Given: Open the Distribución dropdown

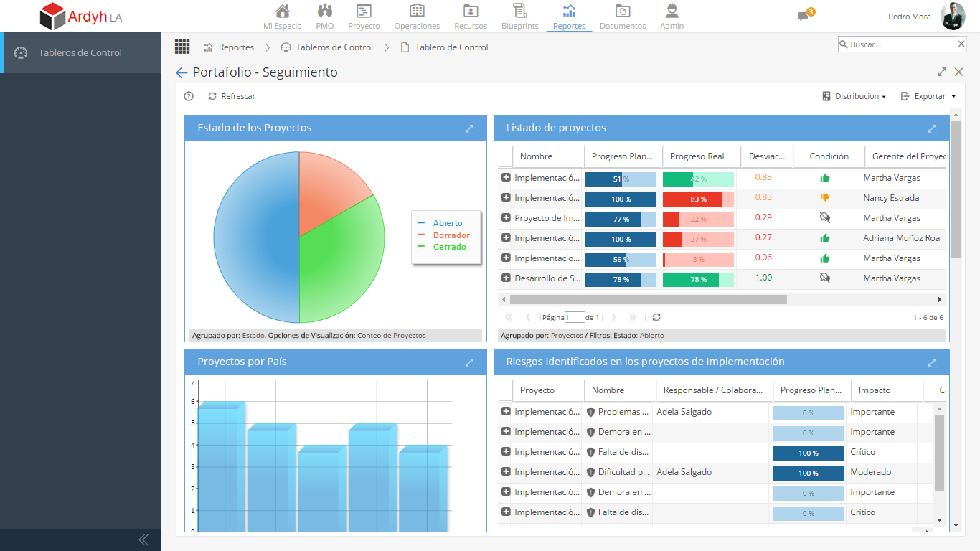Looking at the screenshot, I should (854, 96).
